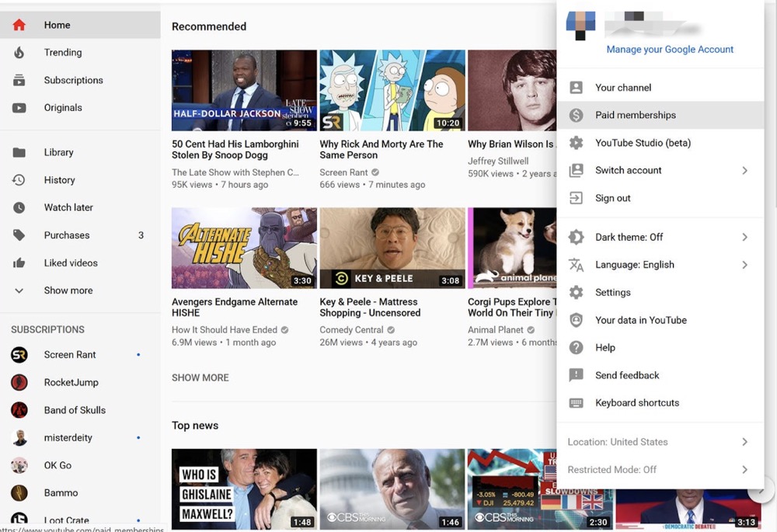This screenshot has height=532, width=777.
Task: Expand sidebar with Show more
Action: point(68,290)
